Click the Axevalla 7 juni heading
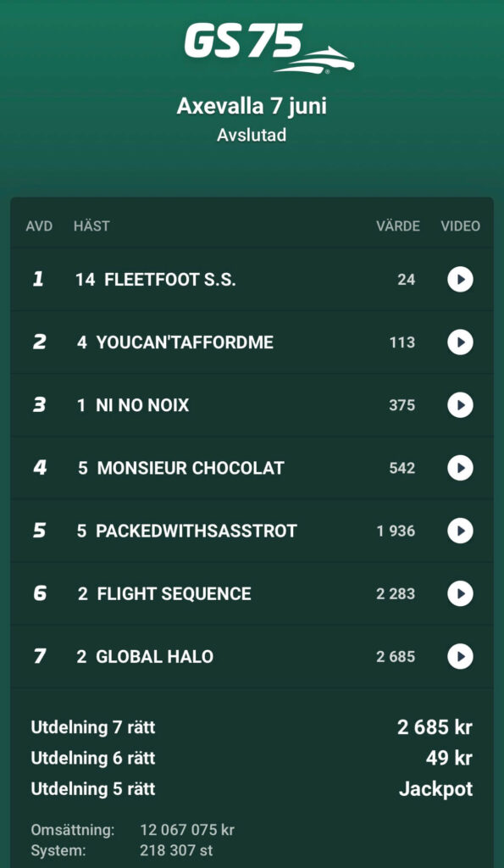The image size is (504, 868). 252,106
